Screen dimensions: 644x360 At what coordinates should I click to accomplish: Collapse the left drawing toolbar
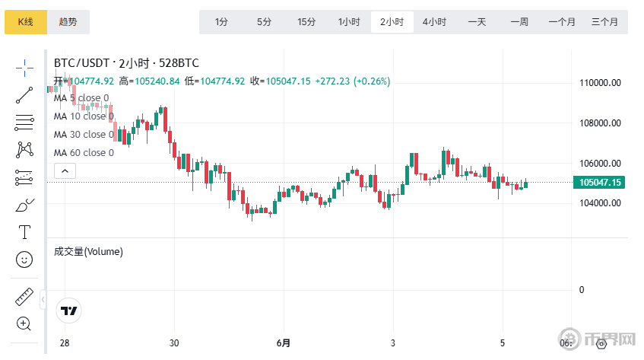43,298
